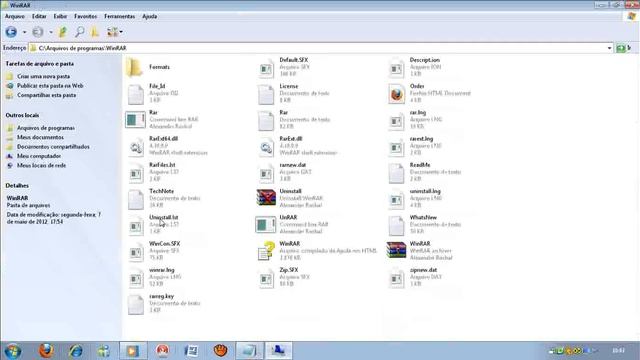Select the Formats folder icon

[134, 67]
